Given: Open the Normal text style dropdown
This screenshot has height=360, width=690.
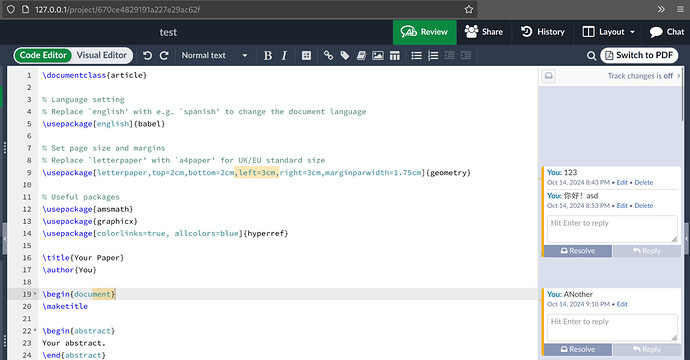Looking at the screenshot, I should (214, 55).
